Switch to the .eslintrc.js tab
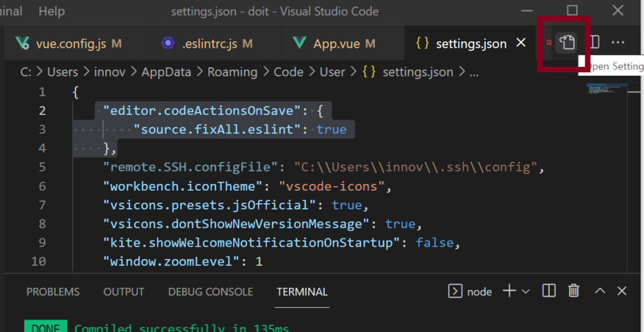The height and width of the screenshot is (332, 644). 216,43
